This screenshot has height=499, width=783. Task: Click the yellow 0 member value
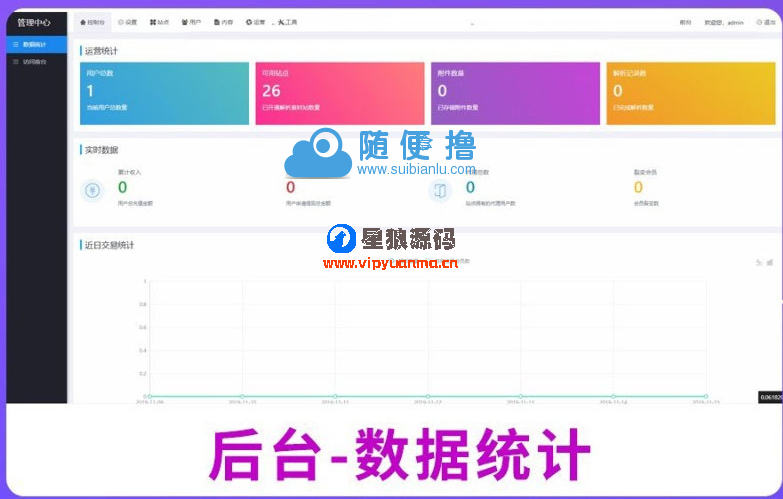point(638,187)
